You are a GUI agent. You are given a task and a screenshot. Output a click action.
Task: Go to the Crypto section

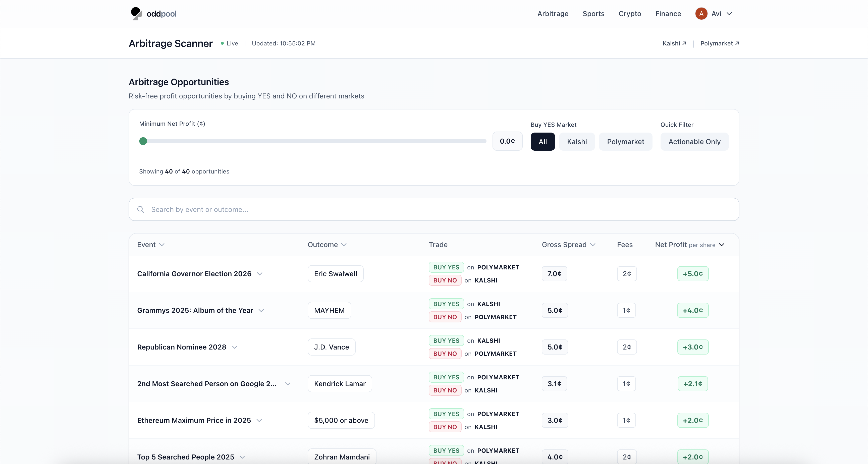pyautogui.click(x=630, y=14)
